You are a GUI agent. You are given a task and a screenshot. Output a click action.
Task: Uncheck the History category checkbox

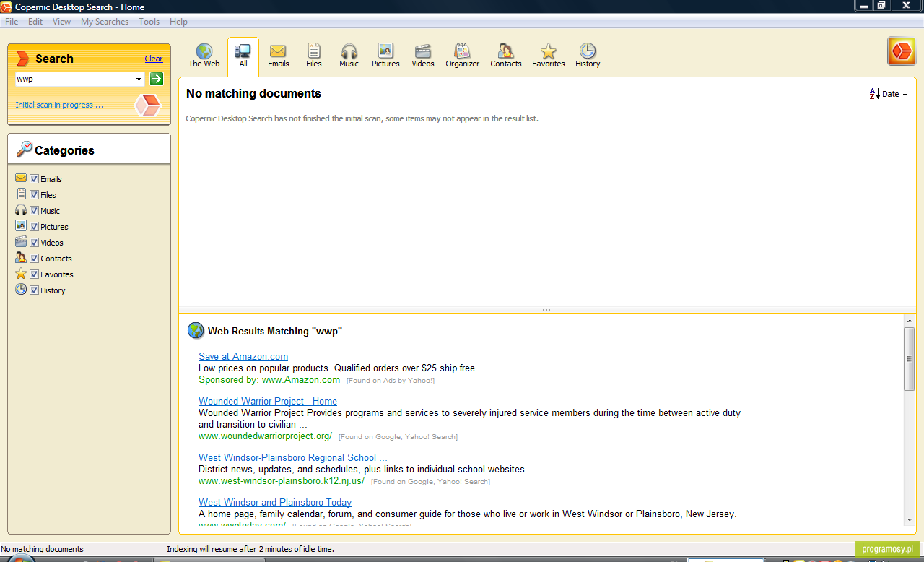pos(34,290)
